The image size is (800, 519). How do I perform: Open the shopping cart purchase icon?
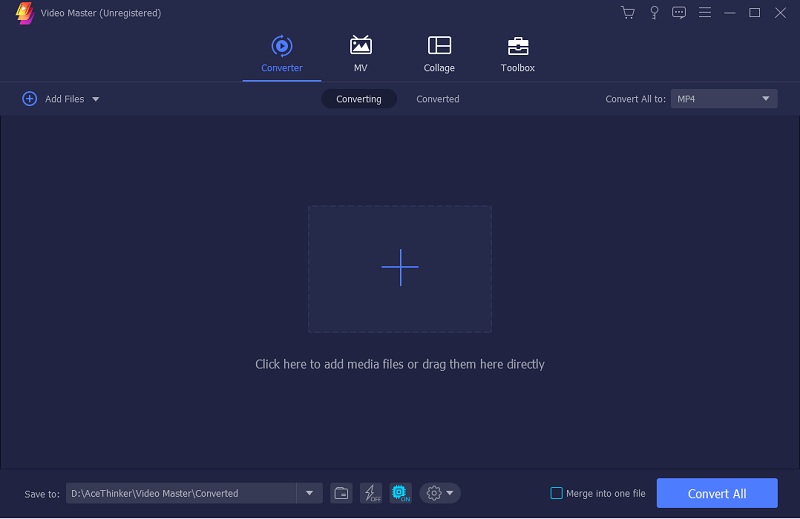[628, 13]
